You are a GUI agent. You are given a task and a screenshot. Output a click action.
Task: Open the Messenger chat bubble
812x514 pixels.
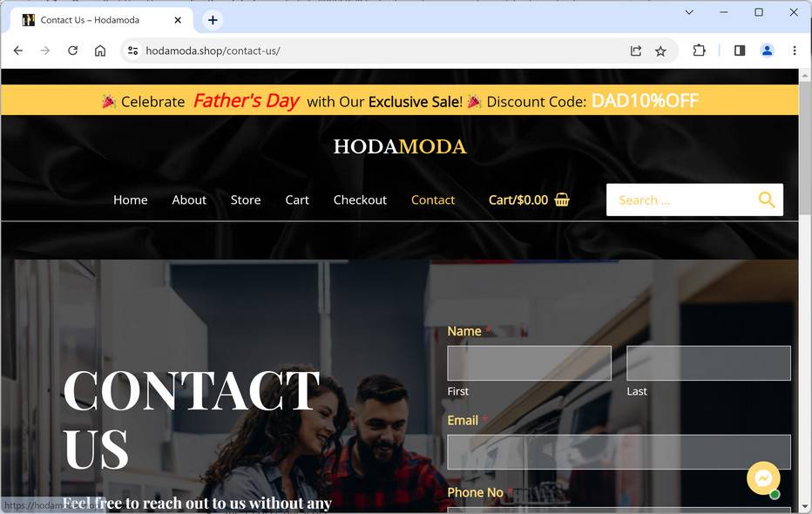point(763,478)
